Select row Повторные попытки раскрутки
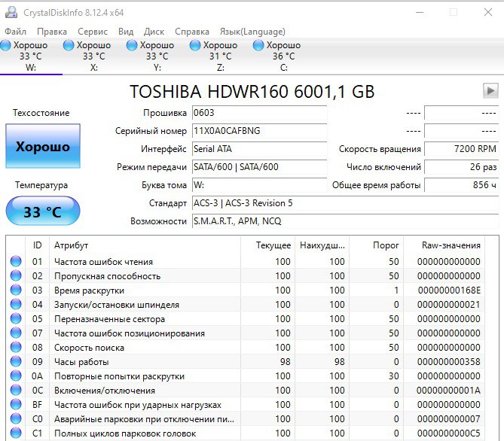The height and width of the screenshot is (441, 504). [x=246, y=376]
